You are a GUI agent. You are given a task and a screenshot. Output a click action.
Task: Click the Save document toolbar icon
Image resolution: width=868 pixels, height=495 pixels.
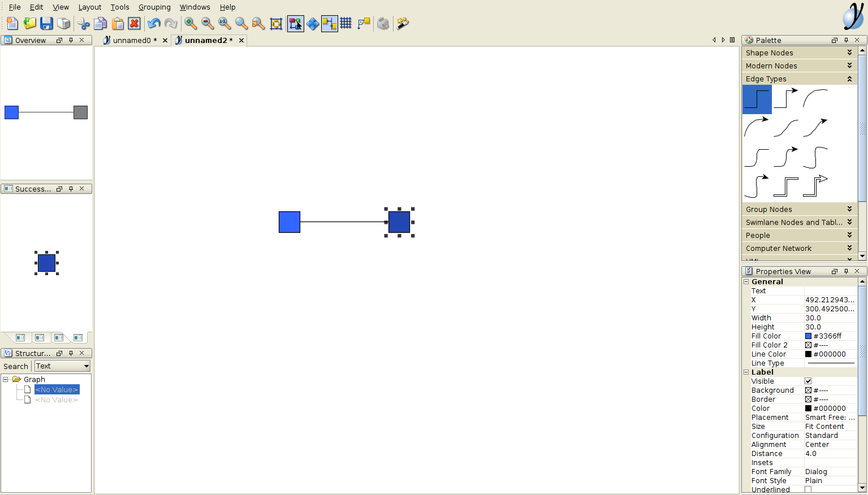(46, 23)
